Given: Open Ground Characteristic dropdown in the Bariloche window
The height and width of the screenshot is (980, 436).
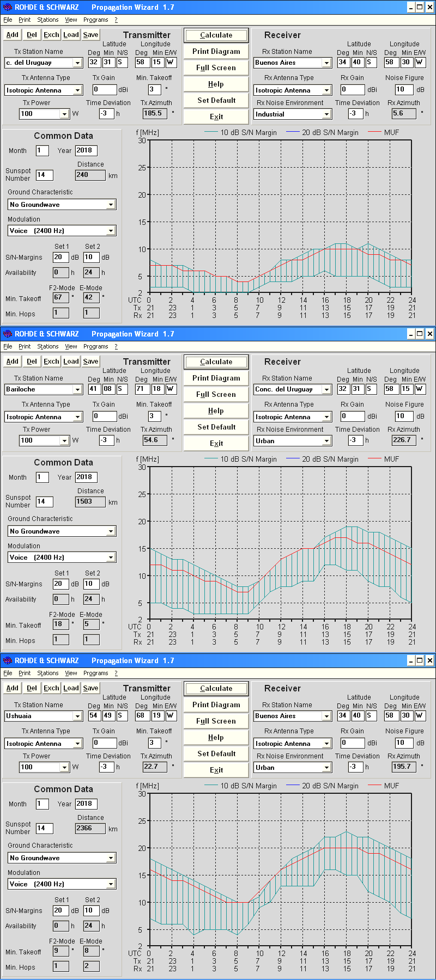Looking at the screenshot, I should [111, 531].
